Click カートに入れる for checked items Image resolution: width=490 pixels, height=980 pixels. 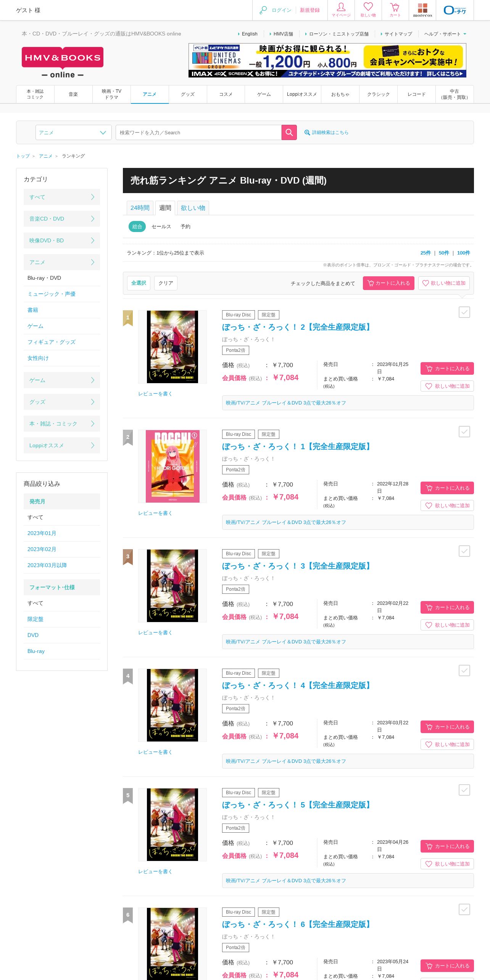click(388, 283)
